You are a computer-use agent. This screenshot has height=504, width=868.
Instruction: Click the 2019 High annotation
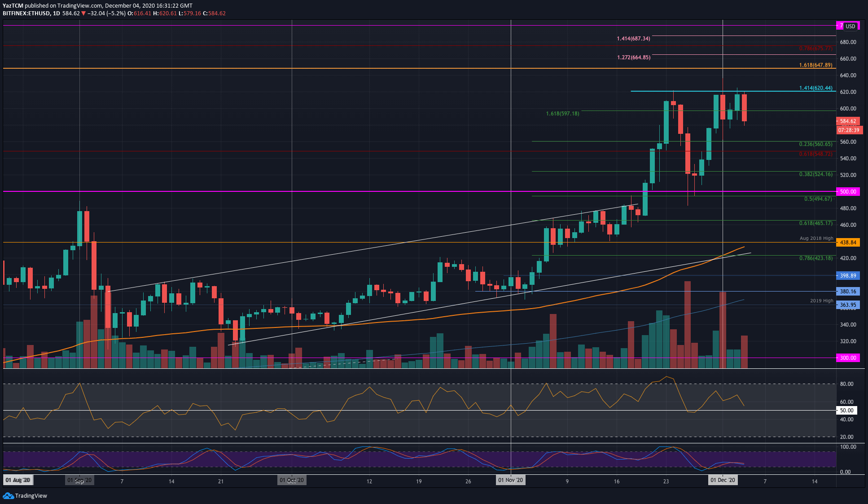click(821, 301)
